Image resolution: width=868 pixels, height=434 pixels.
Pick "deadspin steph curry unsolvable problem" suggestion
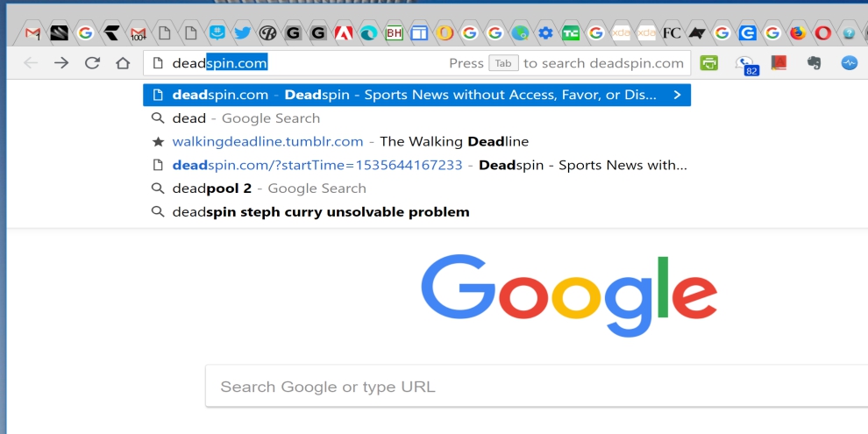click(x=320, y=212)
